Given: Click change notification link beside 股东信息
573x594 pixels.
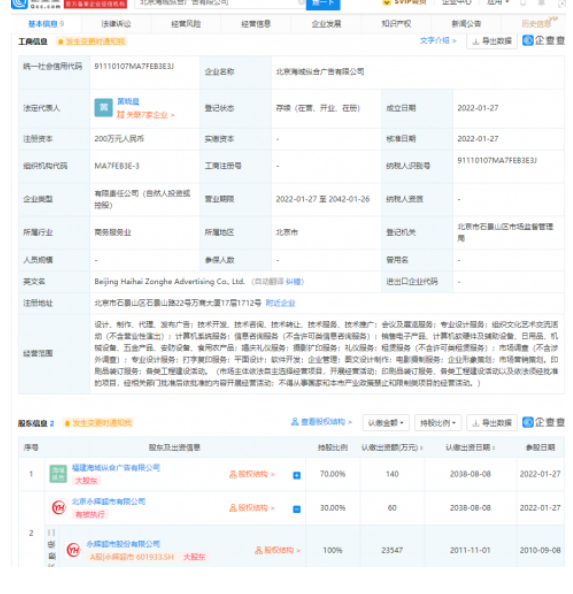Looking at the screenshot, I should pyautogui.click(x=98, y=423).
